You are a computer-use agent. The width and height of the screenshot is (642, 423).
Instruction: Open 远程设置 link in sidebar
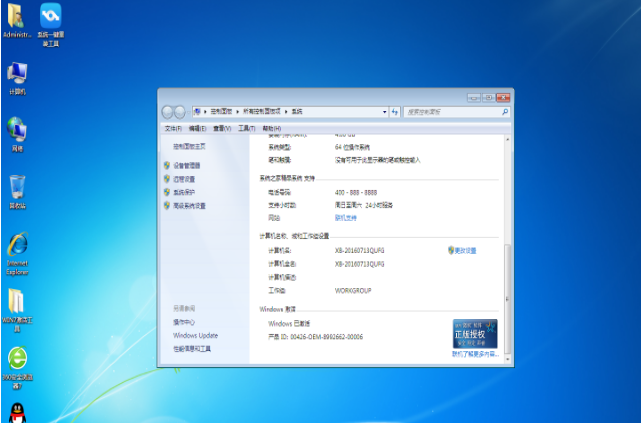(184, 179)
